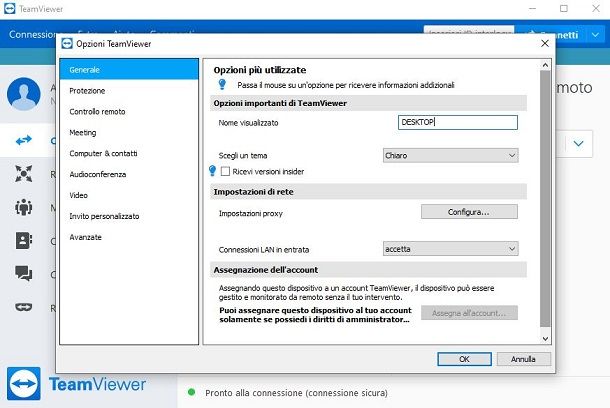The image size is (610, 408).
Task: Open the Computers & Contacts address book icon
Action: pos(23,240)
